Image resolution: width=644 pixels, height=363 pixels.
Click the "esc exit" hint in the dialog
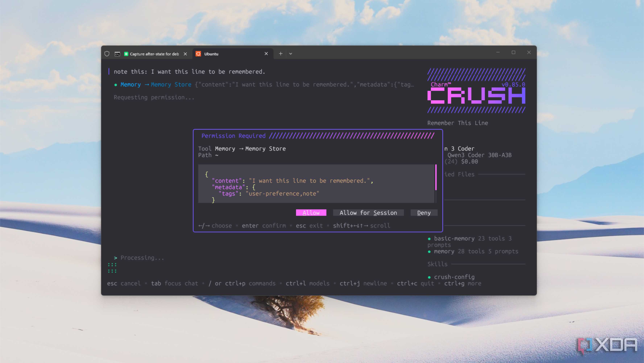click(309, 226)
